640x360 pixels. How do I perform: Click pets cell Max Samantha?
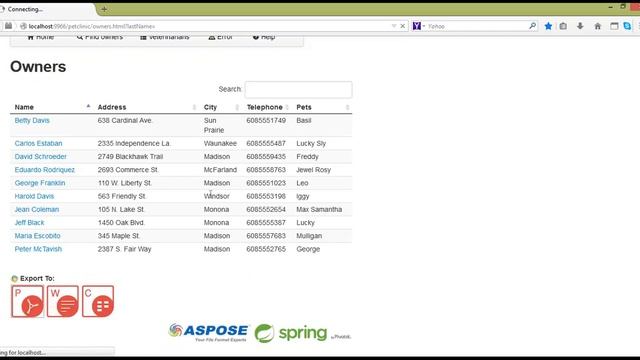pyautogui.click(x=319, y=209)
